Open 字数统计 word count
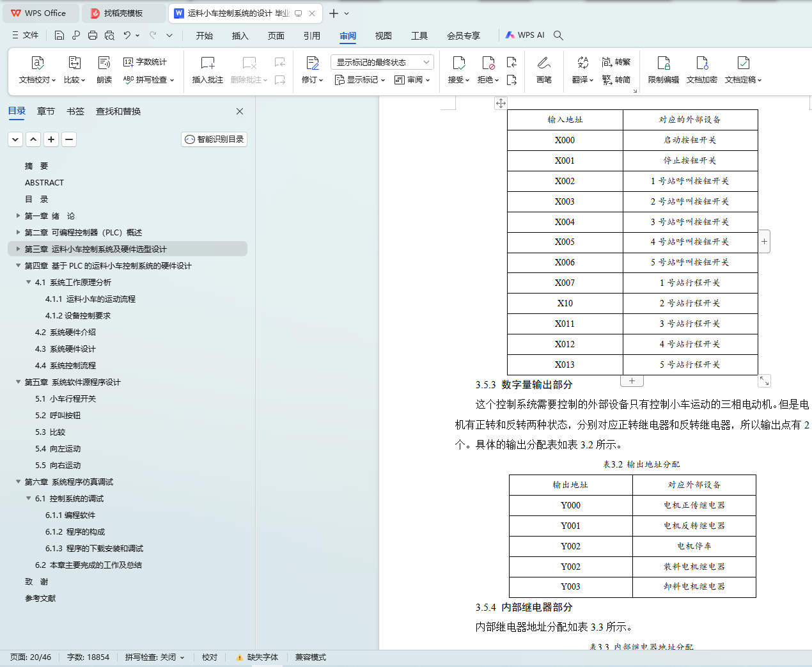Screen dimensions: 812x667 tap(145, 62)
